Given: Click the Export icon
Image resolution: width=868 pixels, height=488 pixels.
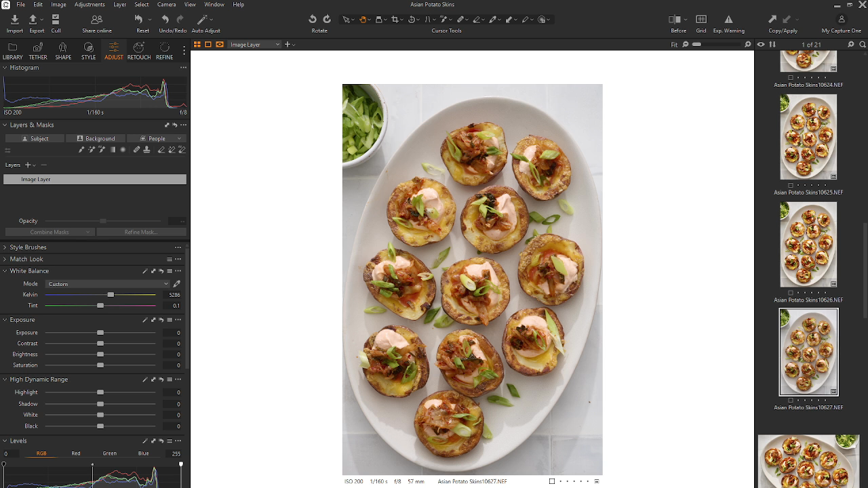Looking at the screenshot, I should tap(33, 20).
